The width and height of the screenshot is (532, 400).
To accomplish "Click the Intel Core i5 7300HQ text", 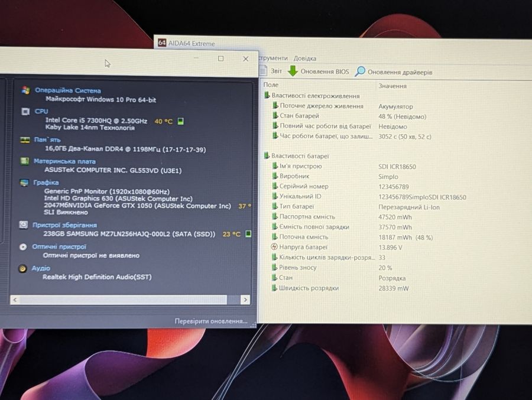I will (96, 121).
